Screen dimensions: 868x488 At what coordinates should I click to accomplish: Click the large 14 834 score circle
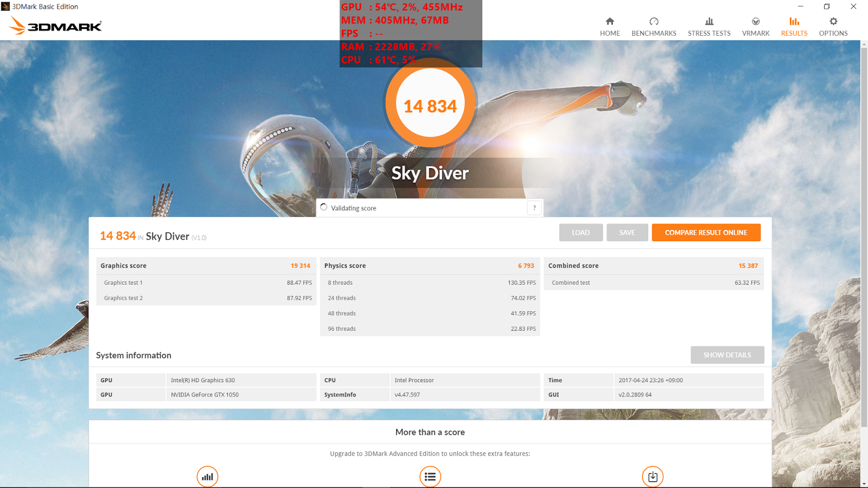[x=430, y=103]
